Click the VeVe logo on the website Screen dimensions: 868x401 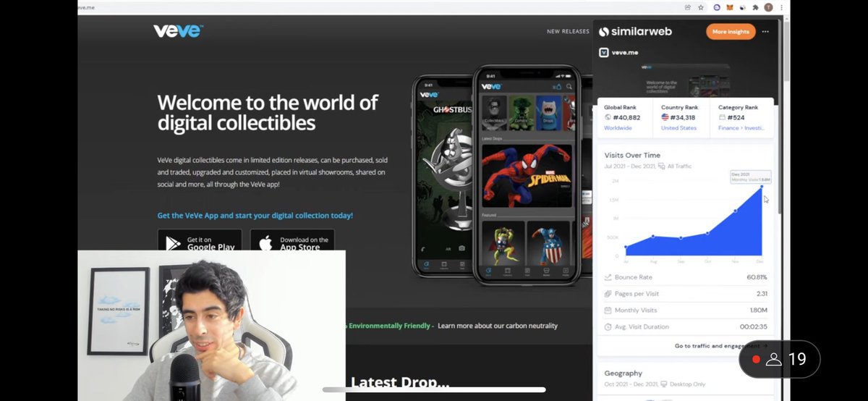[178, 30]
